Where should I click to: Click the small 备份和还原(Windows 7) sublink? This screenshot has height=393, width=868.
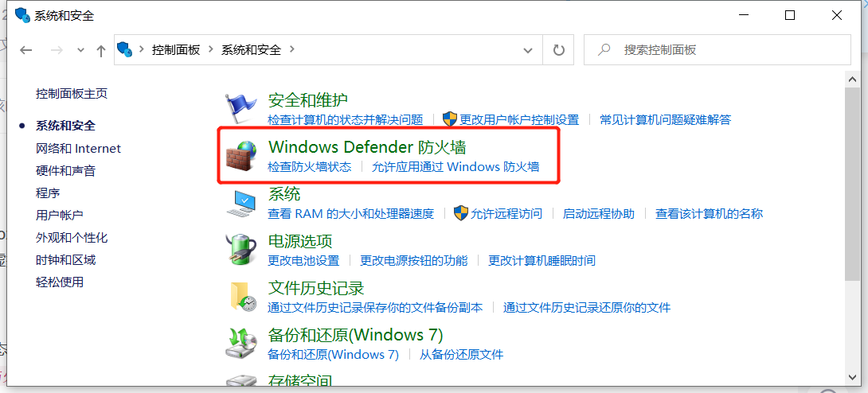(333, 354)
